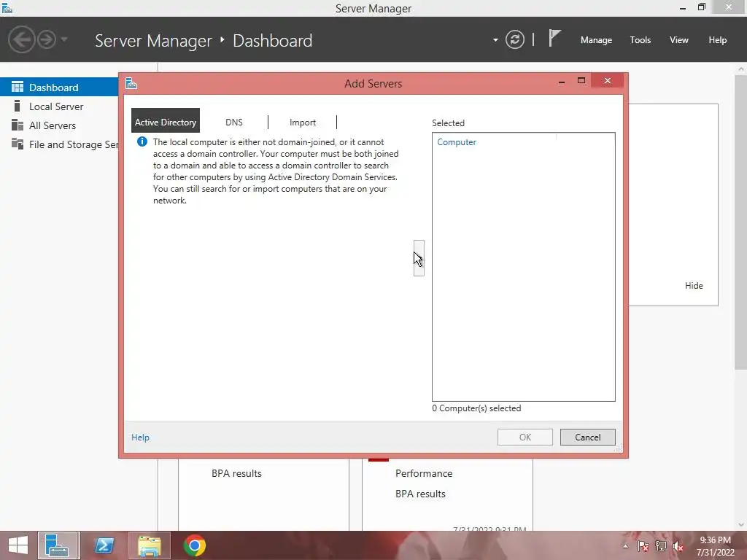Open the Help link in Add Servers dialog
747x560 pixels.
pyautogui.click(x=140, y=437)
